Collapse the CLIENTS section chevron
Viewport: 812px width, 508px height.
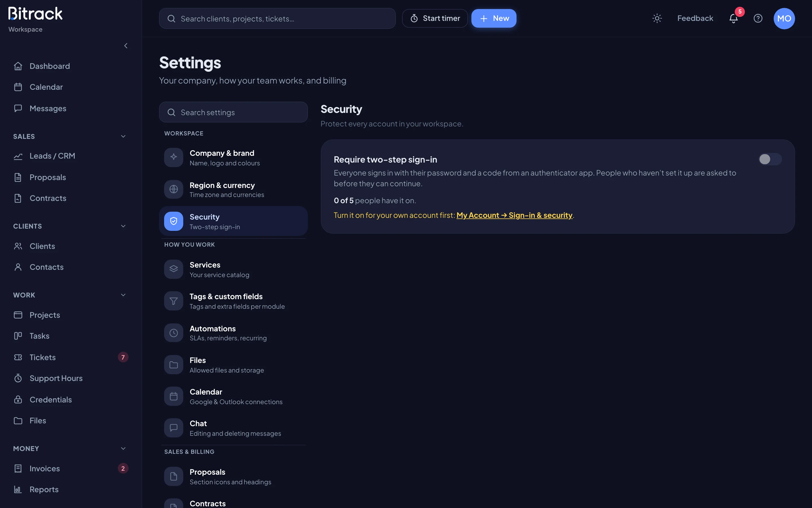(123, 226)
